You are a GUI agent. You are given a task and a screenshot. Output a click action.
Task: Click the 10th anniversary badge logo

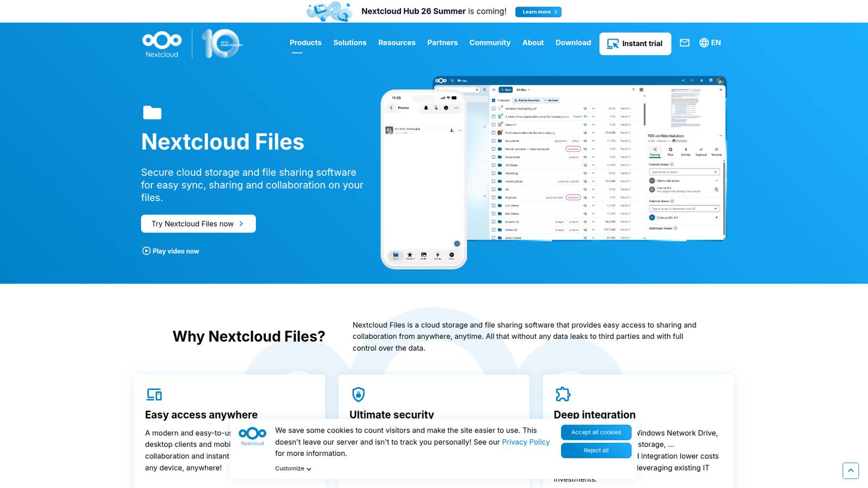(x=221, y=43)
